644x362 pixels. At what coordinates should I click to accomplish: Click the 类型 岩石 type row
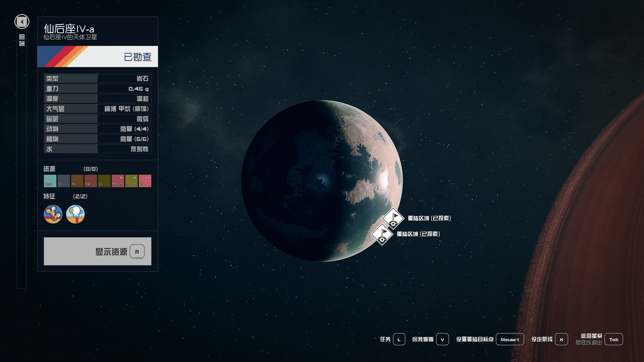point(98,78)
